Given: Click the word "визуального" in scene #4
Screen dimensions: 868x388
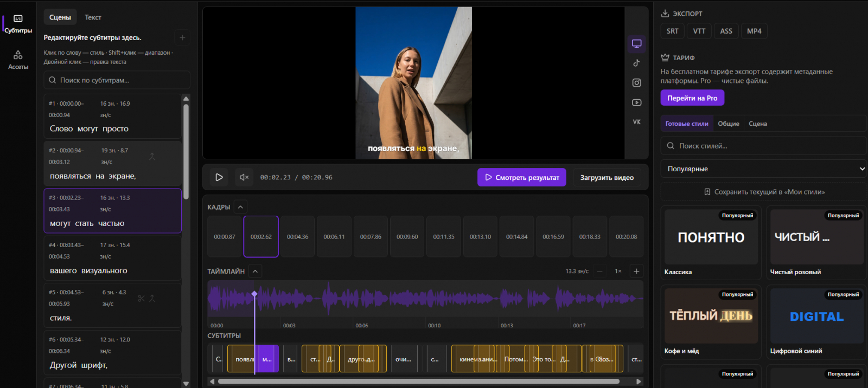Looking at the screenshot, I should tap(104, 270).
